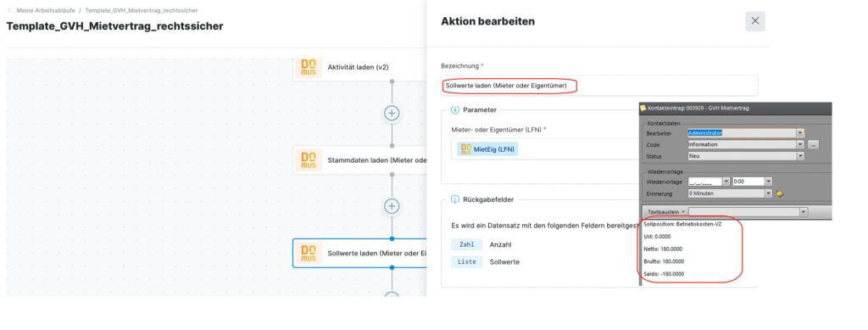This screenshot has height=330, width=868.
Task: Click the yellow reminder icon next to Erinnerung
Action: tap(780, 193)
